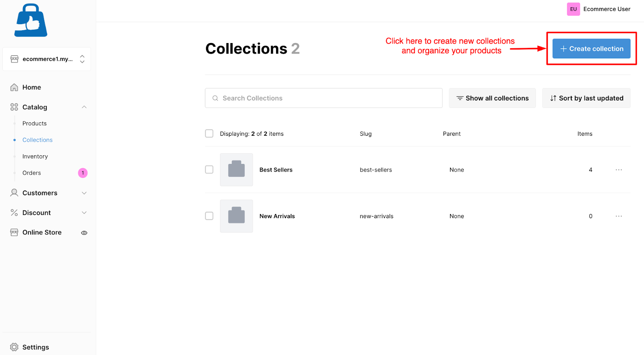Focus the Search Collections field

click(324, 98)
